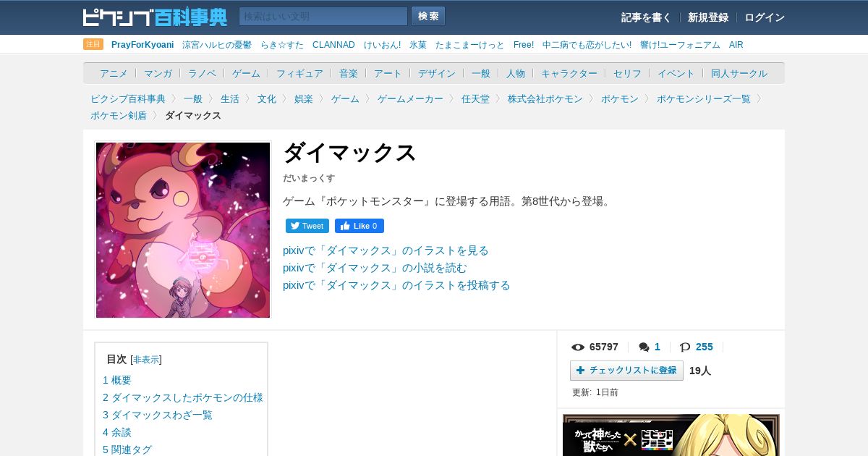The height and width of the screenshot is (456, 868).
Task: Go to 文化 breadcrumb
Action: (267, 98)
